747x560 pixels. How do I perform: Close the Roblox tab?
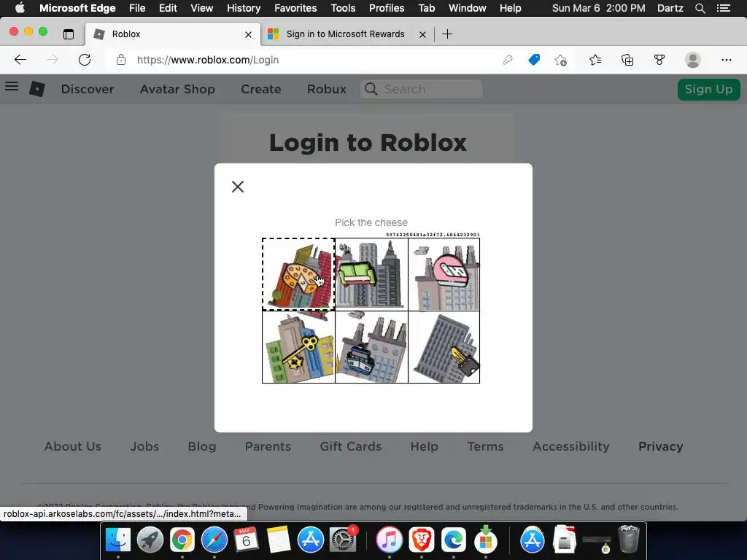pyautogui.click(x=248, y=34)
